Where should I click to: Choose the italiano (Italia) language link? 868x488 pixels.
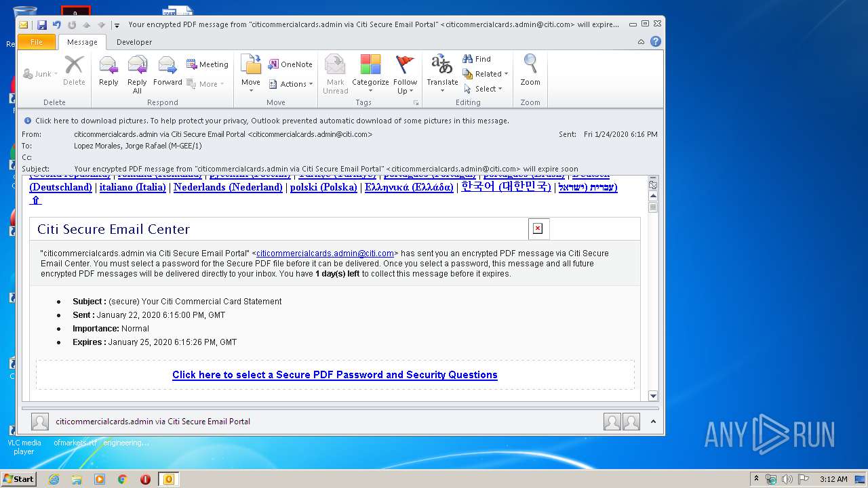click(x=133, y=187)
